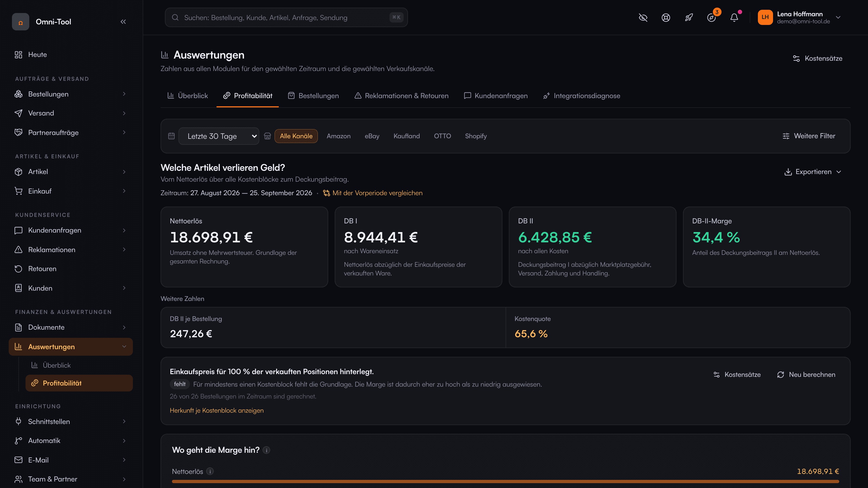
Task: Collapse the sidebar with double-chevron icon
Action: pyautogui.click(x=123, y=22)
